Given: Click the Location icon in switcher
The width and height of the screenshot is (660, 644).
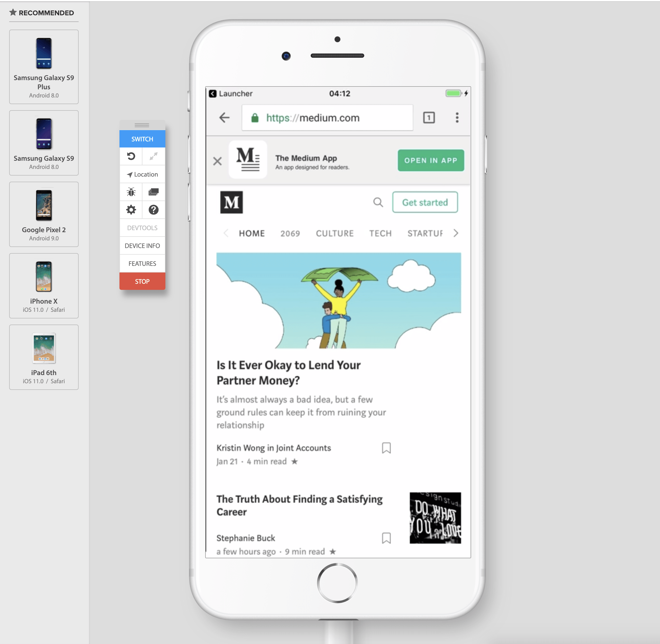Looking at the screenshot, I should [142, 174].
